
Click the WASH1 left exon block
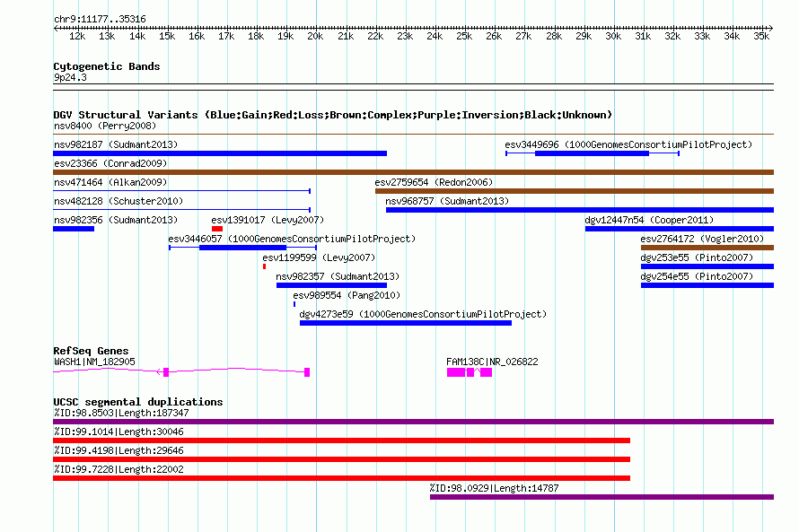[x=166, y=372]
